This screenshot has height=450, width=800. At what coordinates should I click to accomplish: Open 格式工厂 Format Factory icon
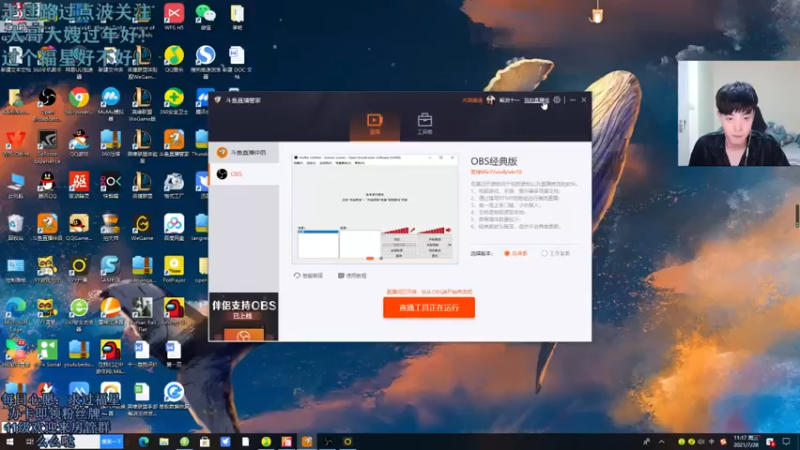(x=173, y=186)
